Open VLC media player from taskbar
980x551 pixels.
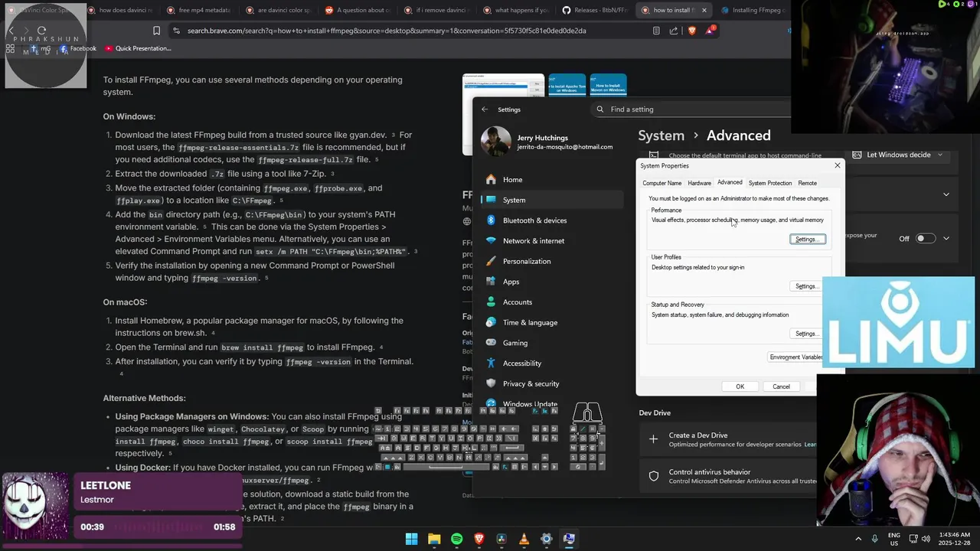click(x=524, y=539)
